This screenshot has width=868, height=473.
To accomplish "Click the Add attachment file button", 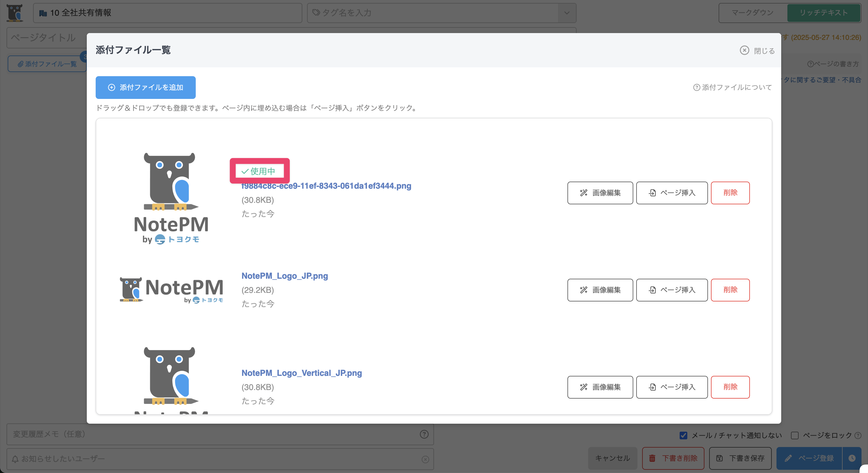I will (146, 88).
